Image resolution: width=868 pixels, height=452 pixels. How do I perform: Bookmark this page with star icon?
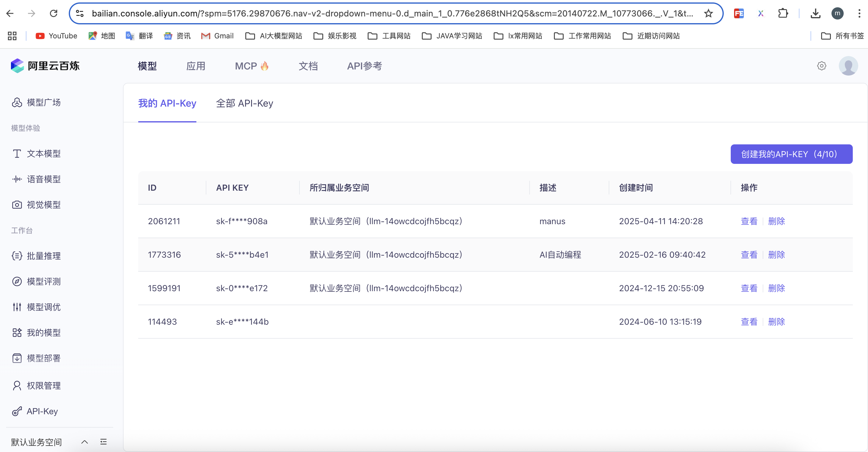[x=708, y=13]
